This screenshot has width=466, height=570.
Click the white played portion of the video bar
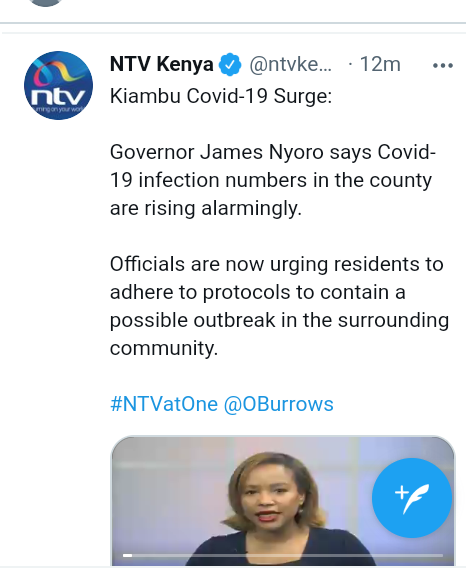pos(127,555)
